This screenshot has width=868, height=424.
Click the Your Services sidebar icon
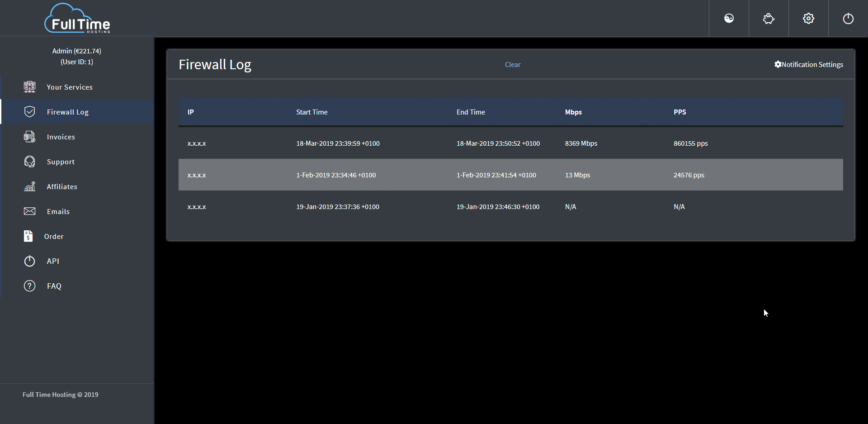click(29, 87)
